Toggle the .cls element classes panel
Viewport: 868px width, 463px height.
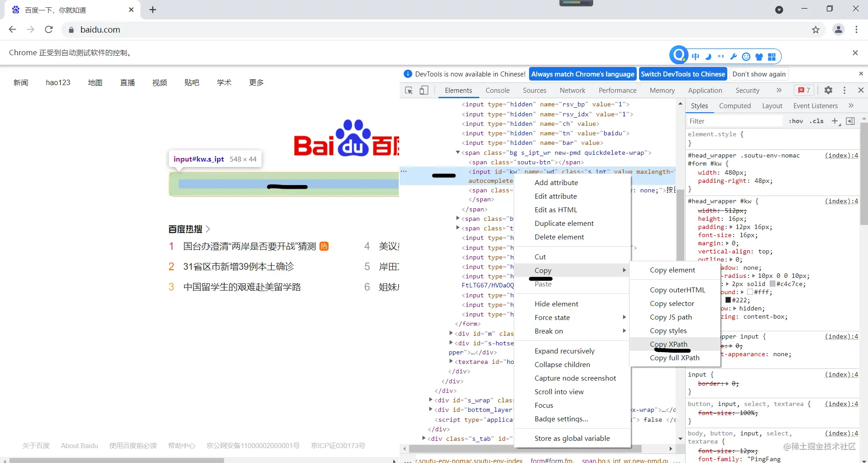pos(816,121)
